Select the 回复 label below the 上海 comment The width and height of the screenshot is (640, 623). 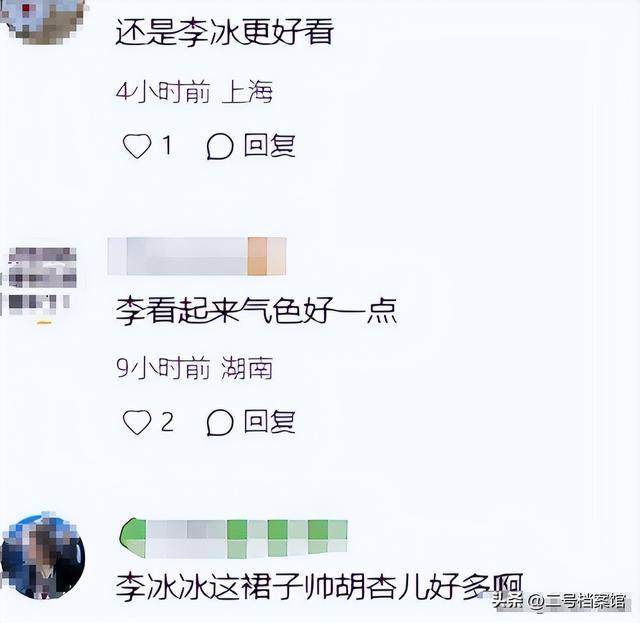(x=269, y=145)
